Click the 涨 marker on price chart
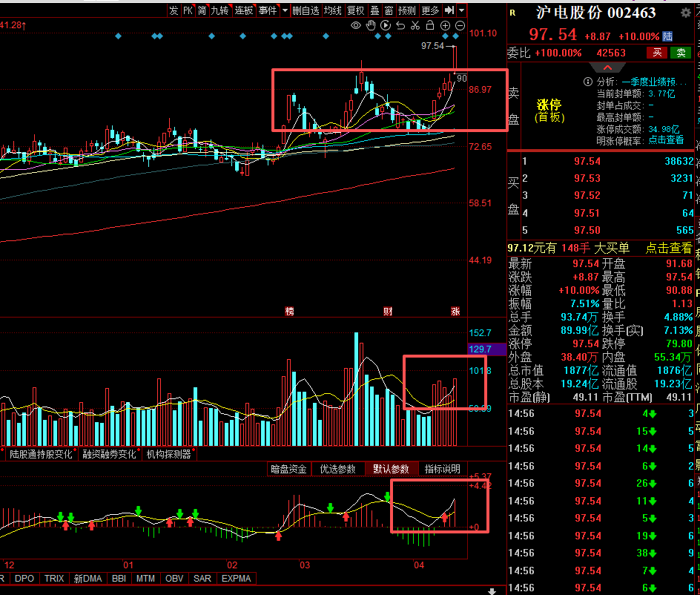This screenshot has height=595, width=700. coord(455,312)
